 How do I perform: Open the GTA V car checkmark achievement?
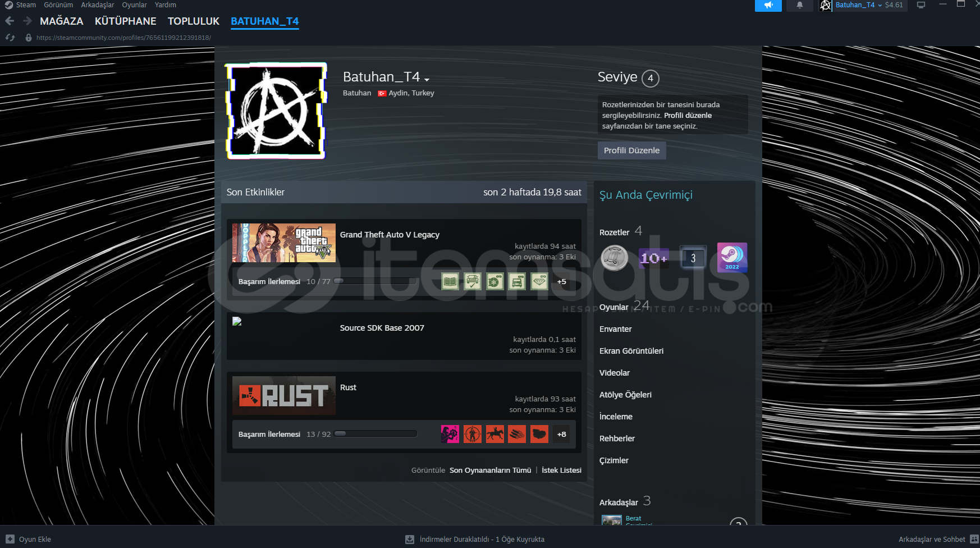(x=473, y=281)
